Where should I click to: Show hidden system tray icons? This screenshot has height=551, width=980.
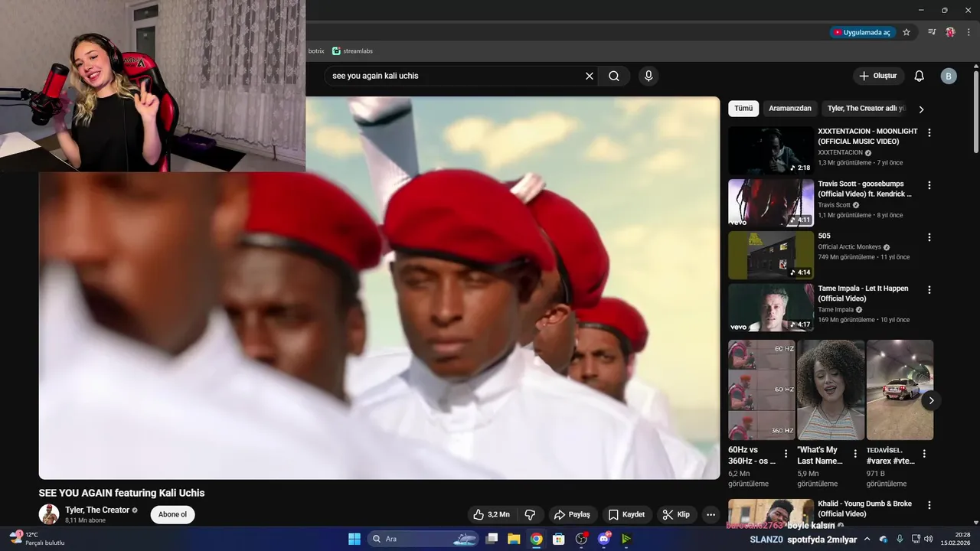click(867, 539)
